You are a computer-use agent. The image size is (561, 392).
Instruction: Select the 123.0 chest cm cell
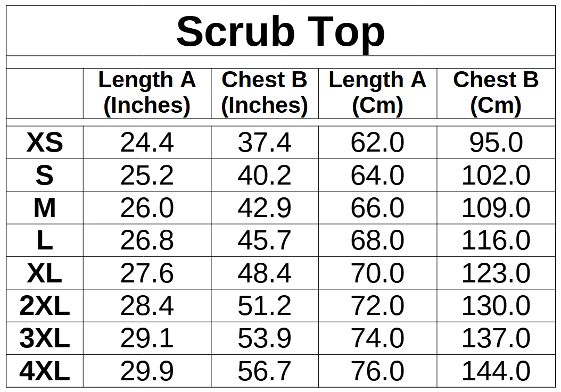tap(496, 274)
